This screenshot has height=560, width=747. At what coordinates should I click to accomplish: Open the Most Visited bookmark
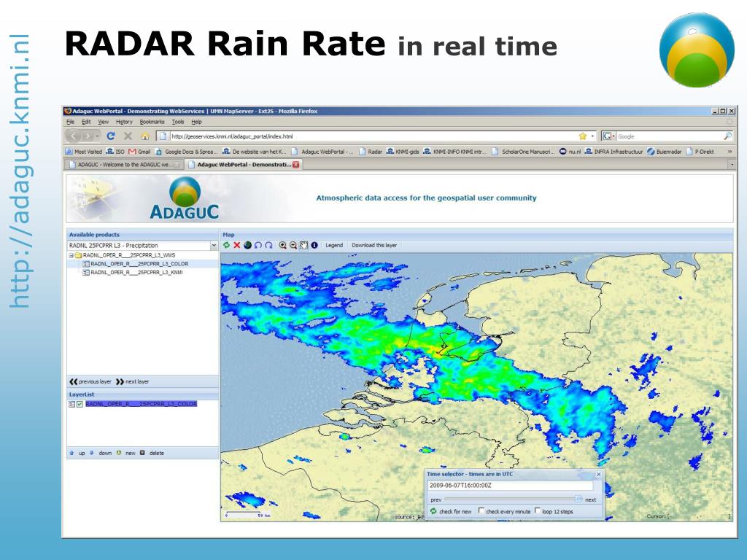pos(84,152)
